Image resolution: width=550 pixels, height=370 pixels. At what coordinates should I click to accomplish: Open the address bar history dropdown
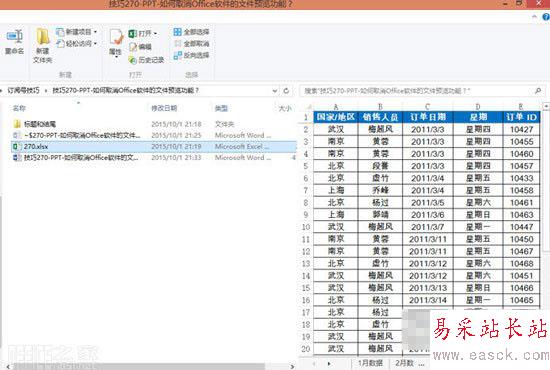pos(275,90)
